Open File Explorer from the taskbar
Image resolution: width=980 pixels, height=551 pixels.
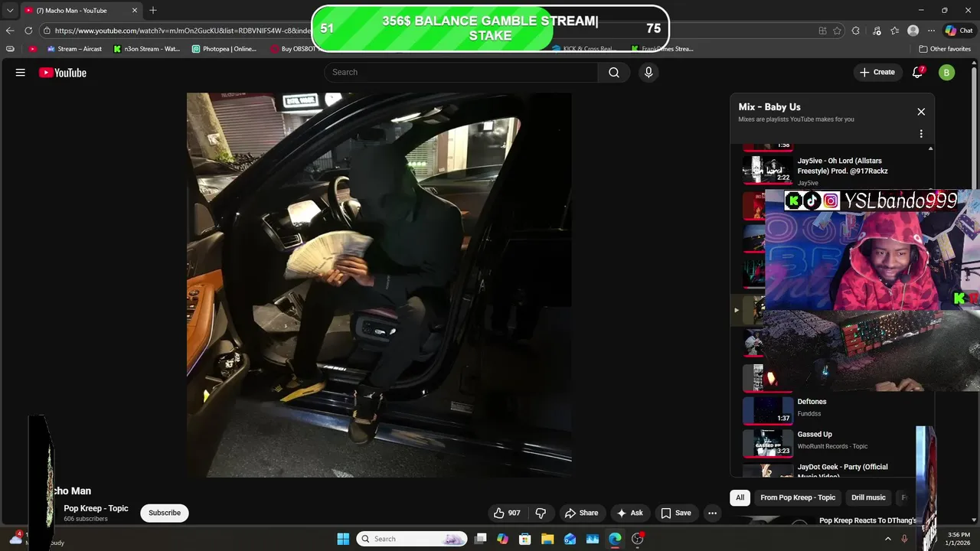547,539
